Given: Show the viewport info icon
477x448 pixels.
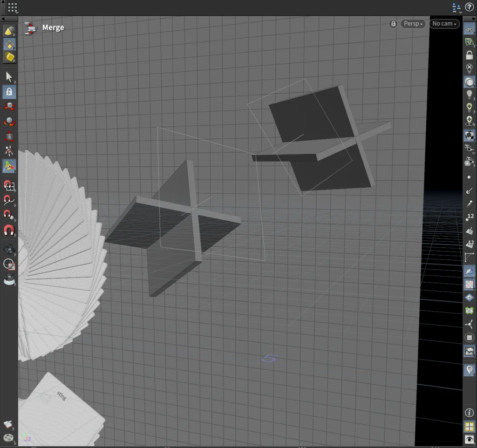Looking at the screenshot, I should 469,413.
